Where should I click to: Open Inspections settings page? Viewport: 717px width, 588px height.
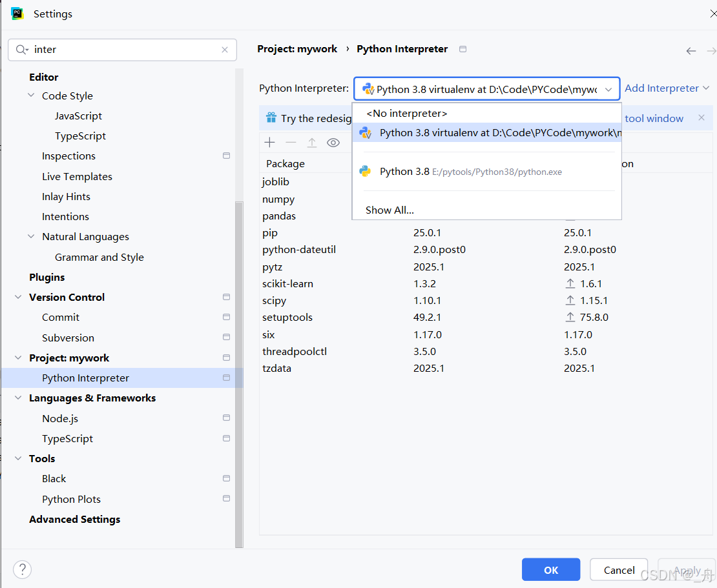pyautogui.click(x=68, y=156)
